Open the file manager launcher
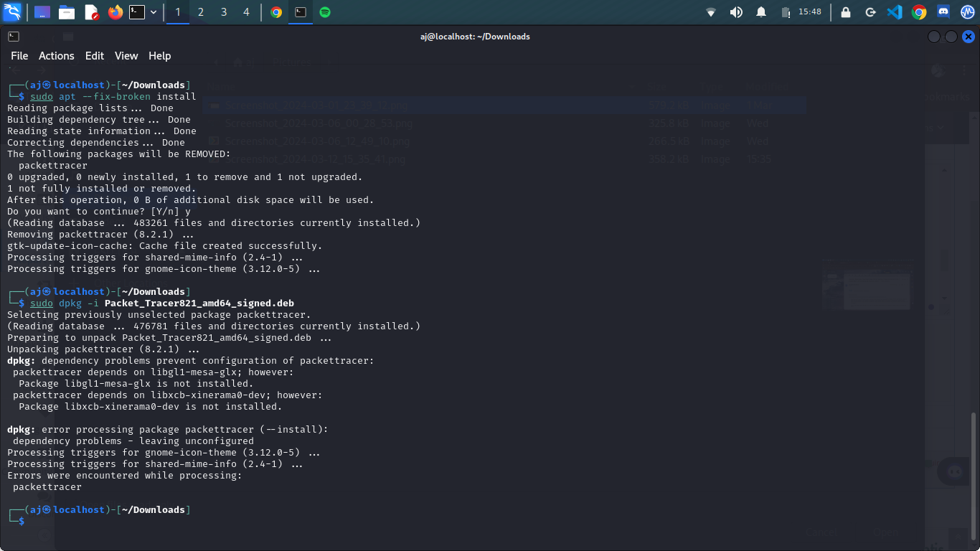The height and width of the screenshot is (551, 980). click(67, 12)
